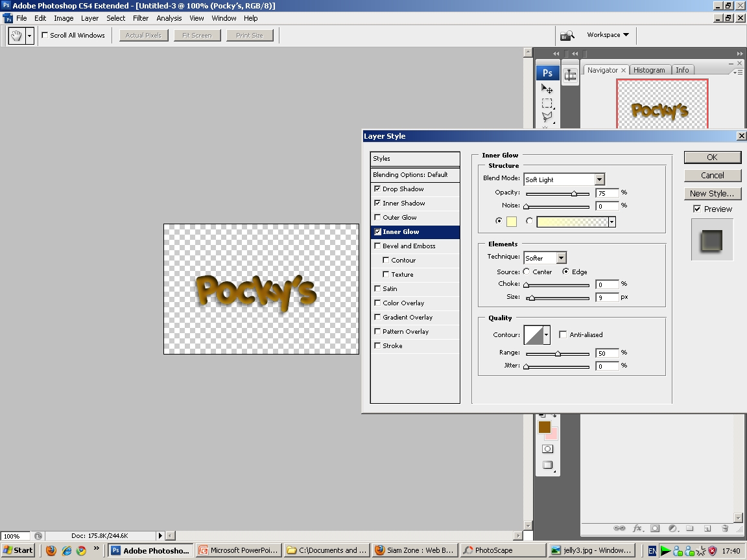Toggle Quick Mask mode icon
This screenshot has width=747, height=560.
click(x=547, y=449)
